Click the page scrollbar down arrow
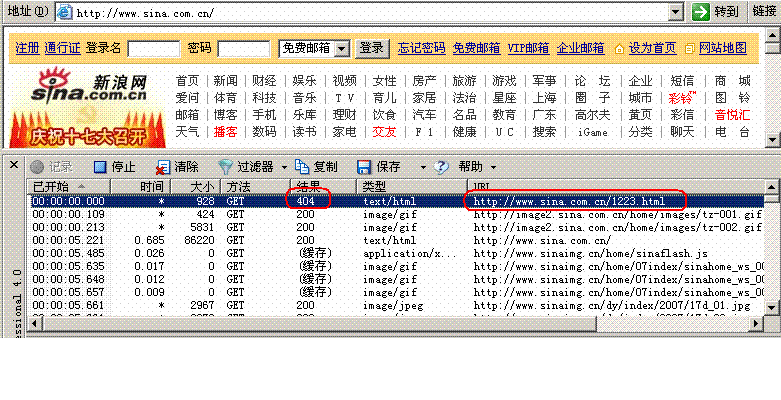781x400 pixels. [x=772, y=139]
